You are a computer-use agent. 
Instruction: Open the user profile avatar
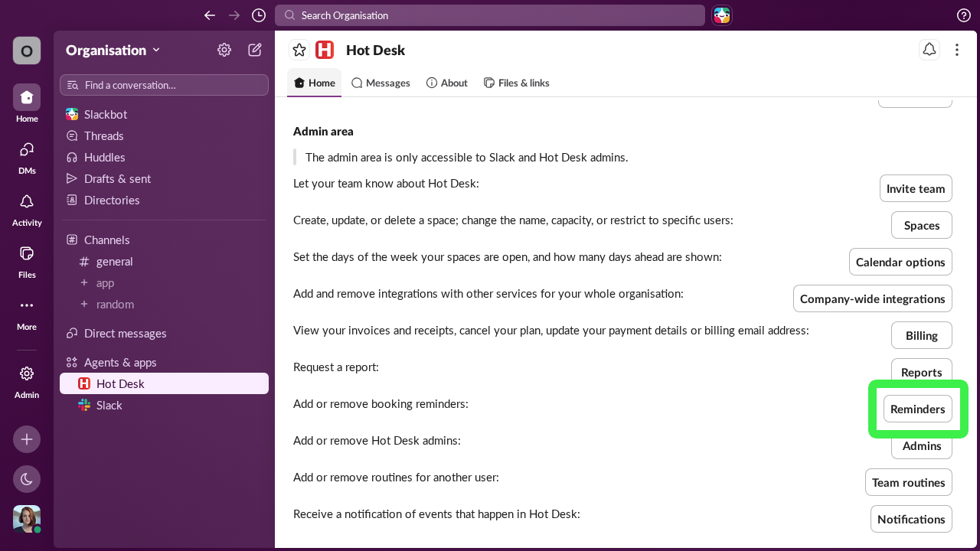coord(27,519)
